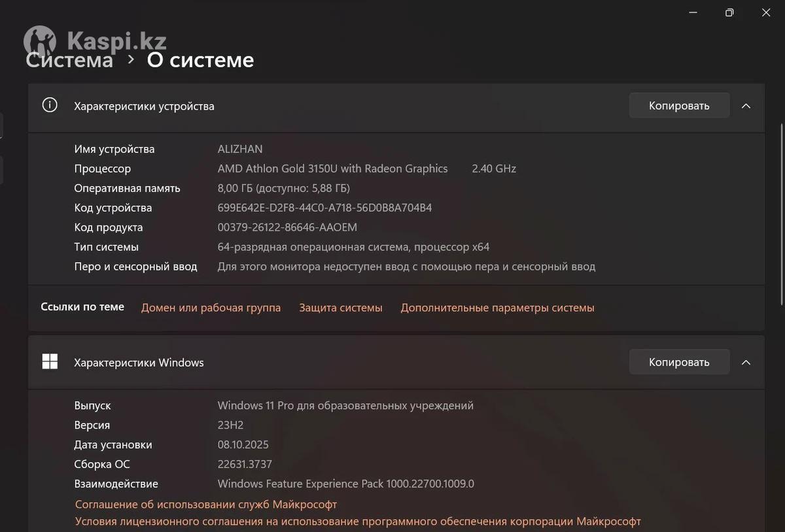
Task: Click the device name value ALIZHAN
Action: tap(240, 149)
